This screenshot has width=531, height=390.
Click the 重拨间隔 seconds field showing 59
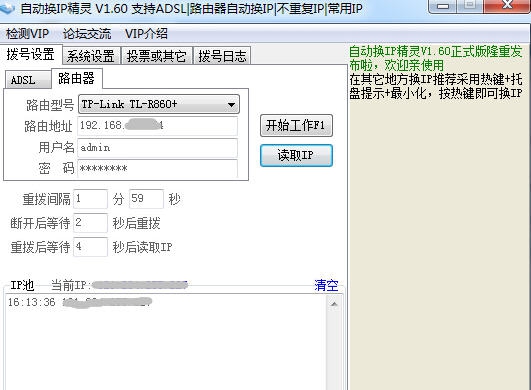click(146, 199)
